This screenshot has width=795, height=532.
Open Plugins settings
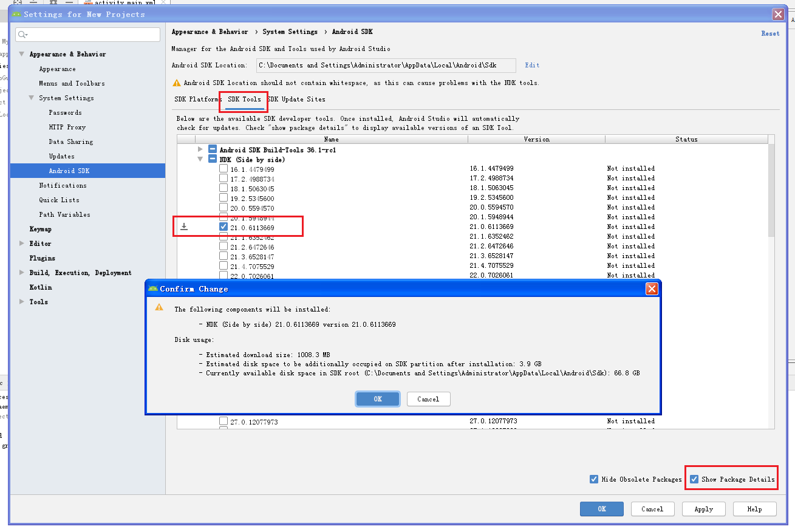[x=43, y=258]
